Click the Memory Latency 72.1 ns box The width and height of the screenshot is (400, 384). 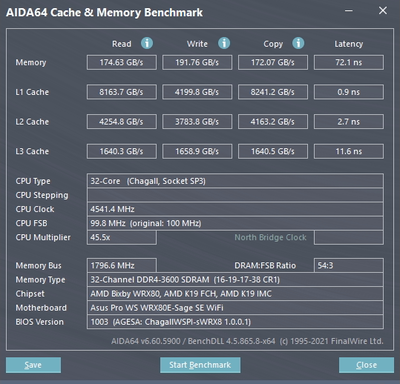349,63
